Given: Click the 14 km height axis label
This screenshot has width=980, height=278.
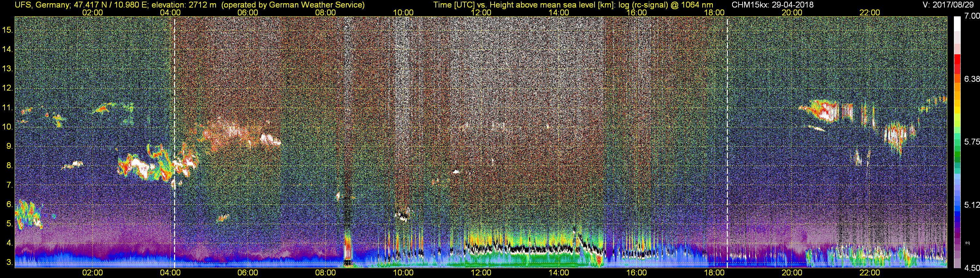Looking at the screenshot, I should [x=8, y=49].
